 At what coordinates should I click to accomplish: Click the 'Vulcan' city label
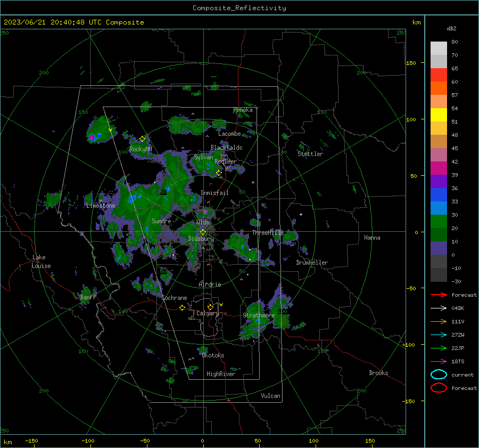[270, 396]
